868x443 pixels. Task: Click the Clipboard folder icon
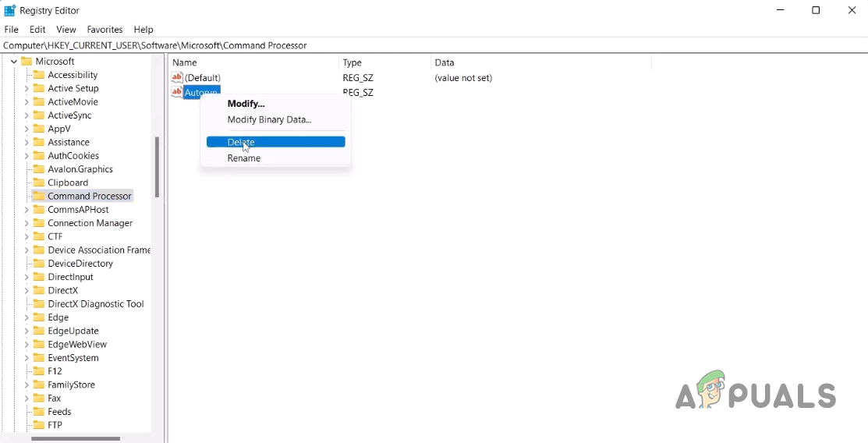(x=38, y=183)
